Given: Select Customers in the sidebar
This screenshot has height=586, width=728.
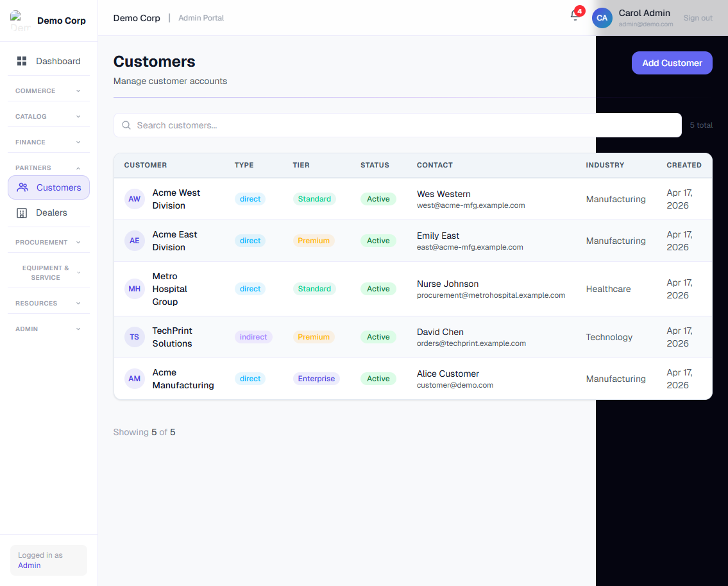Looking at the screenshot, I should click(x=48, y=187).
